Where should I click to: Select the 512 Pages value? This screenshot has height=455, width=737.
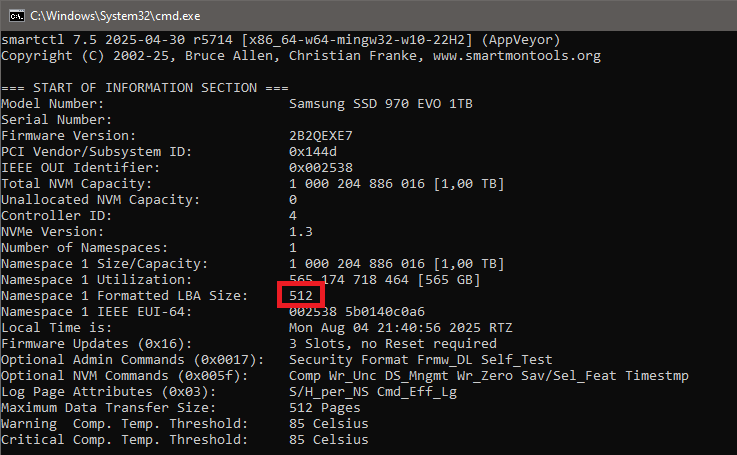click(325, 408)
